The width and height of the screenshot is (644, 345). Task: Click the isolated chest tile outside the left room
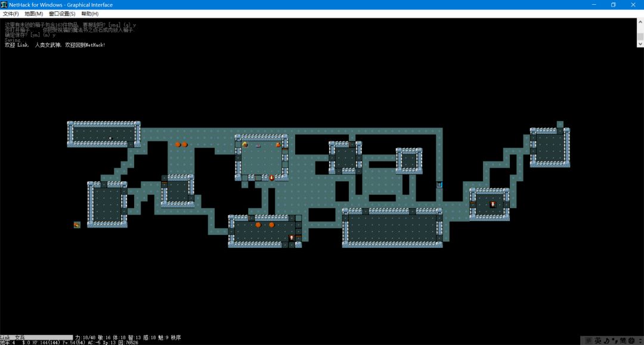click(77, 225)
